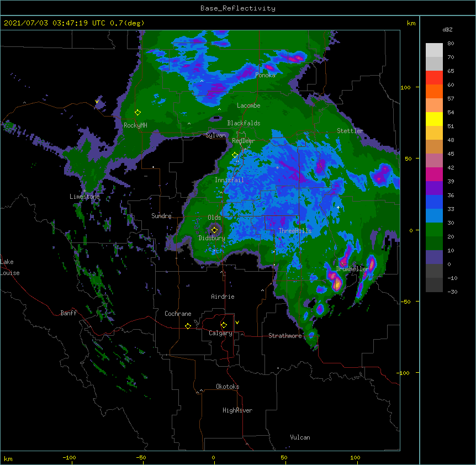Click the Didsbury label
The image size is (476, 465).
tap(212, 238)
